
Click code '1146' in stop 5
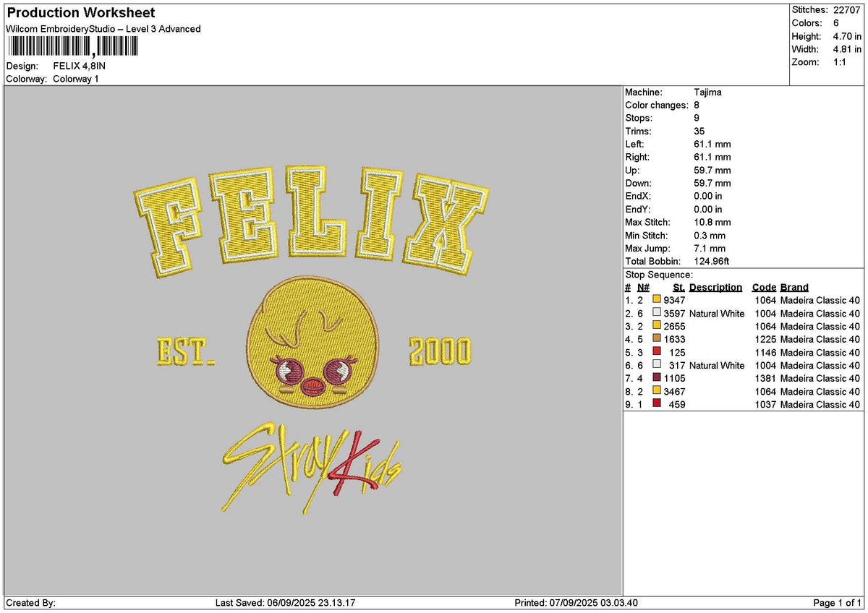(x=765, y=352)
